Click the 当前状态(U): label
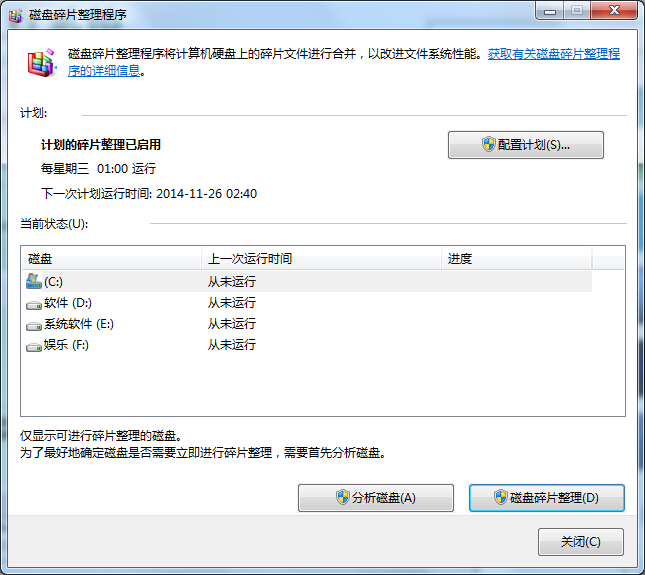This screenshot has height=575, width=645. click(54, 224)
